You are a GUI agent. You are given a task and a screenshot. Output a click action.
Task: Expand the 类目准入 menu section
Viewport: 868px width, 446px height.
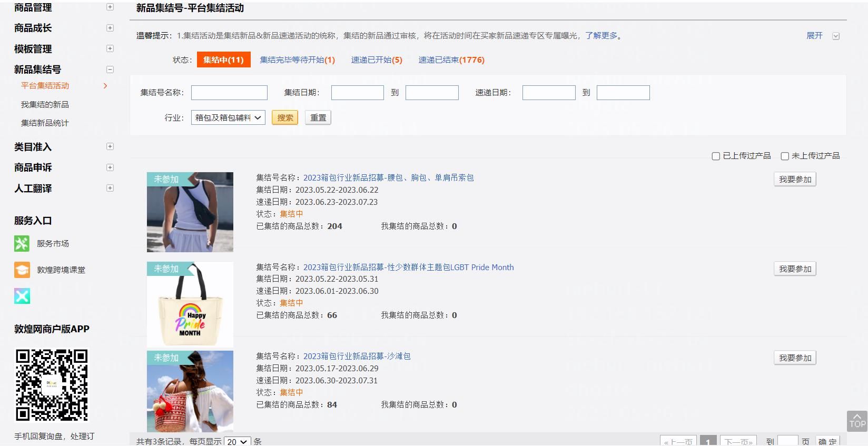pyautogui.click(x=110, y=146)
